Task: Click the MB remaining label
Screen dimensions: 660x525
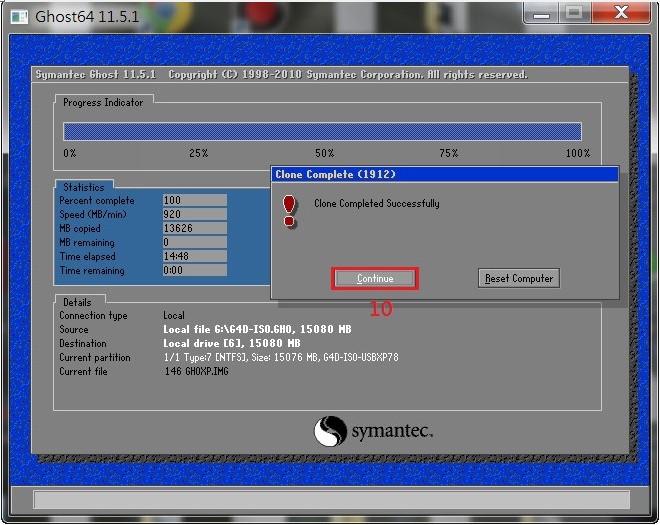Action: coord(87,243)
